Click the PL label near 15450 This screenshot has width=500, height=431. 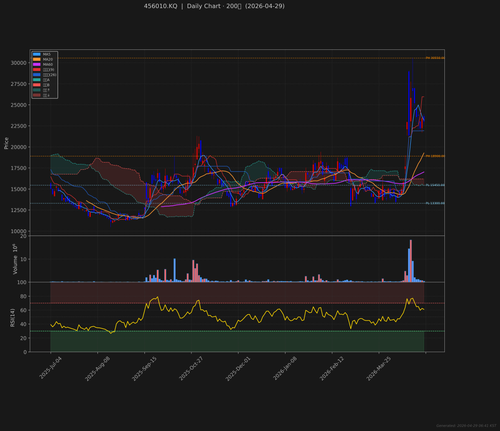(435, 185)
